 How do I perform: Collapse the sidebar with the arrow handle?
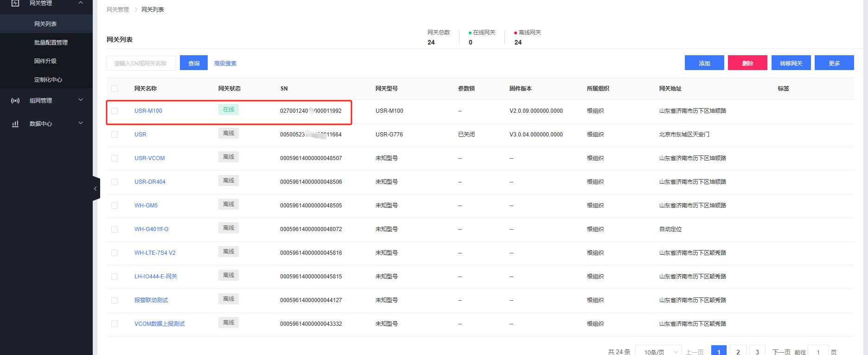click(96, 188)
